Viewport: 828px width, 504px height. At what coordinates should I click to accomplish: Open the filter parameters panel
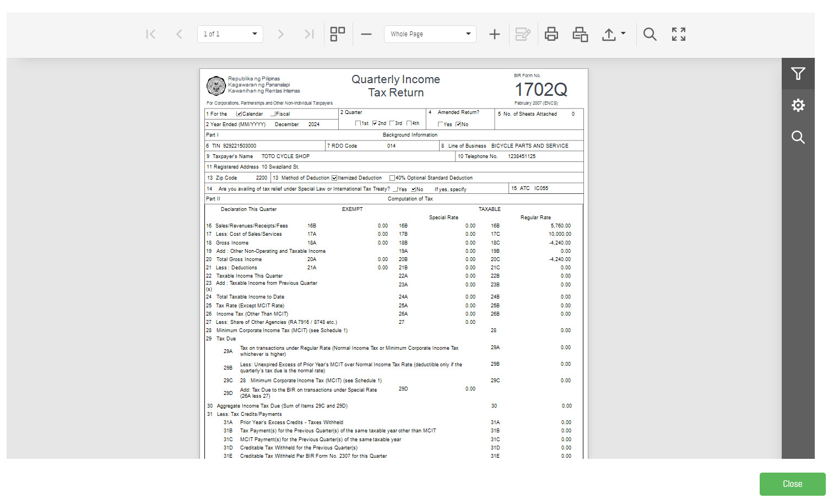(798, 74)
